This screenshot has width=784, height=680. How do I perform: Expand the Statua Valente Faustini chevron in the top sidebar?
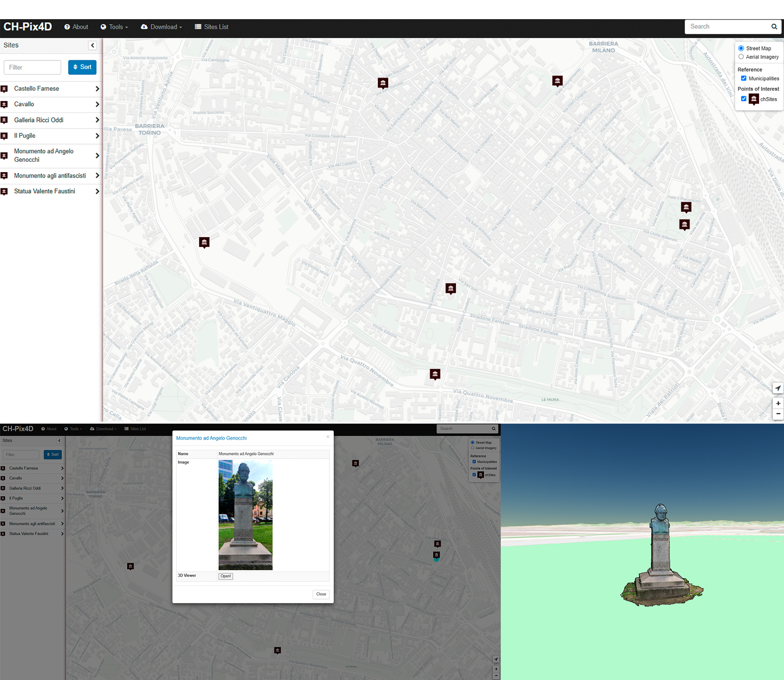coord(97,192)
